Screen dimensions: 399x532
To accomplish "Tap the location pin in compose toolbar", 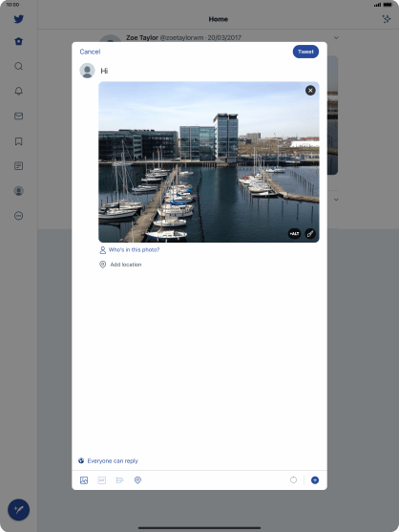I will pyautogui.click(x=137, y=480).
